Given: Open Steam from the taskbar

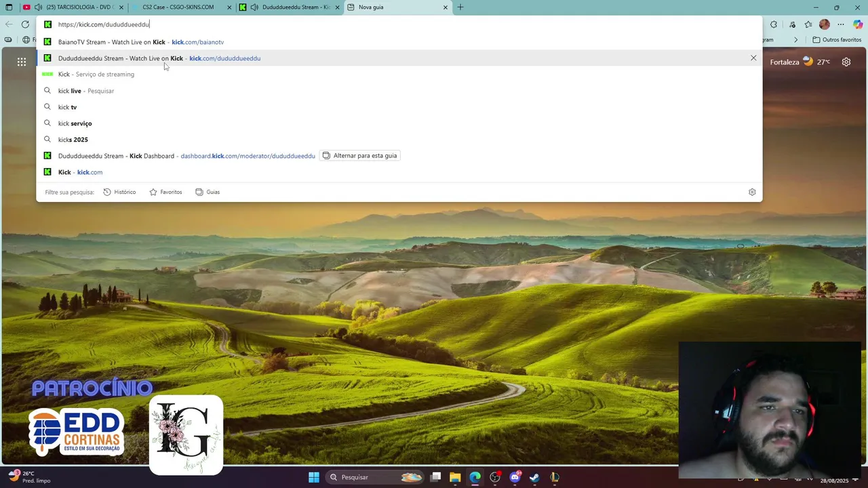Looking at the screenshot, I should click(x=534, y=477).
